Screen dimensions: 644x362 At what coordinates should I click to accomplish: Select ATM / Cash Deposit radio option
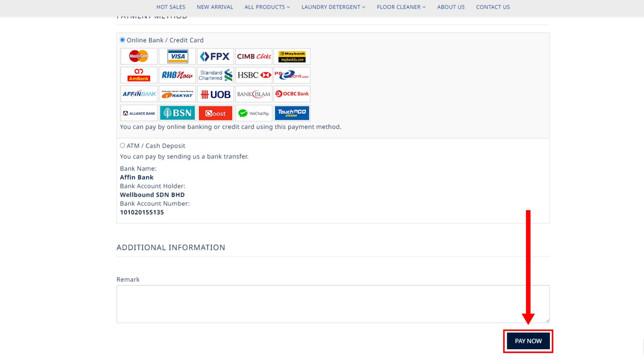122,145
